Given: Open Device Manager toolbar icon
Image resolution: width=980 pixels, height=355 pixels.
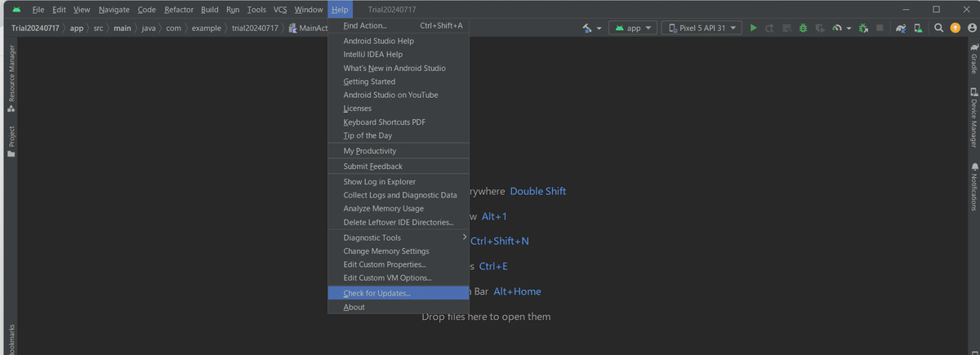Looking at the screenshot, I should 919,28.
